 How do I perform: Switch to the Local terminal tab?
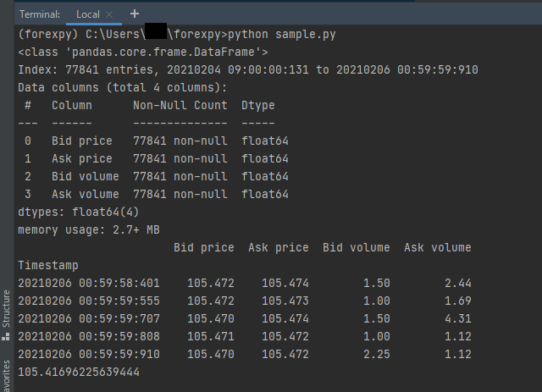(87, 14)
